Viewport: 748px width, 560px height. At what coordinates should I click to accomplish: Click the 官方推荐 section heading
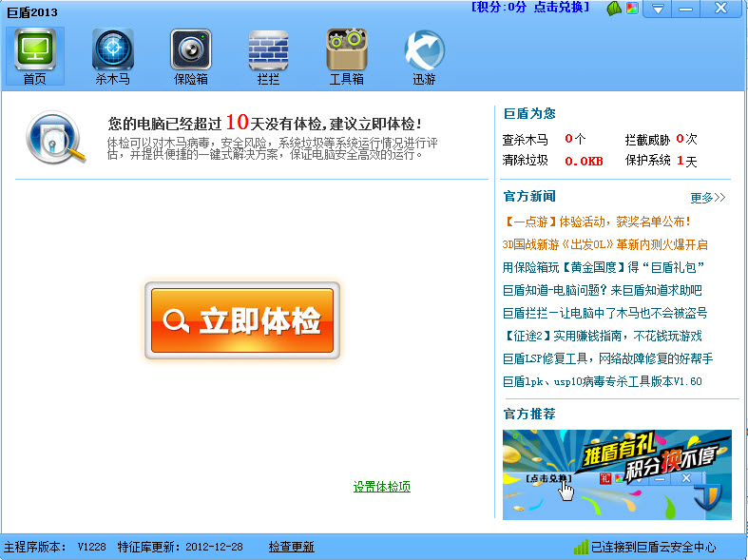tap(529, 414)
